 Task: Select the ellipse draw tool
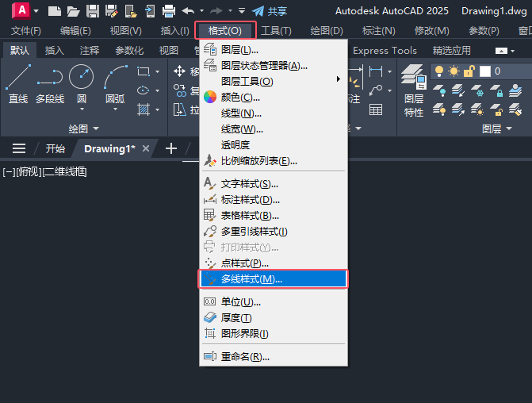click(x=144, y=90)
